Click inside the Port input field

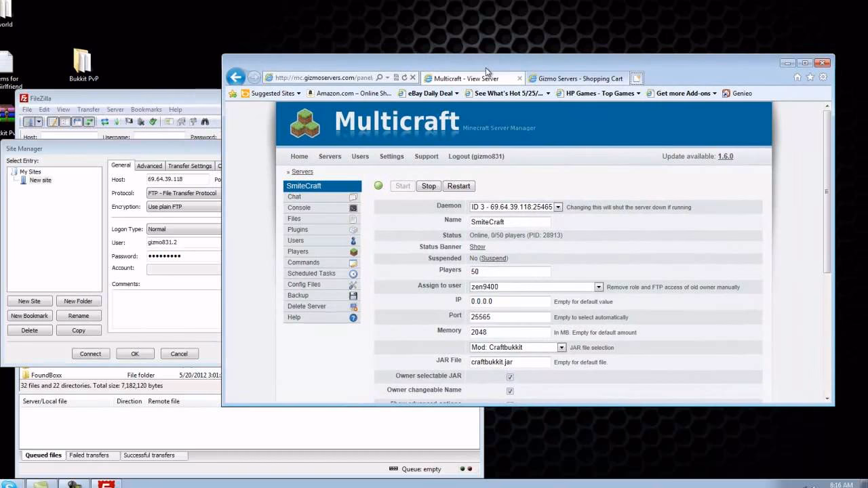click(509, 317)
